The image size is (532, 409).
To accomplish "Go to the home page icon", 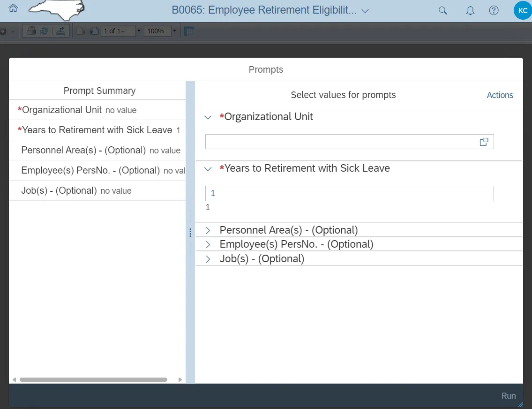I will point(13,8).
